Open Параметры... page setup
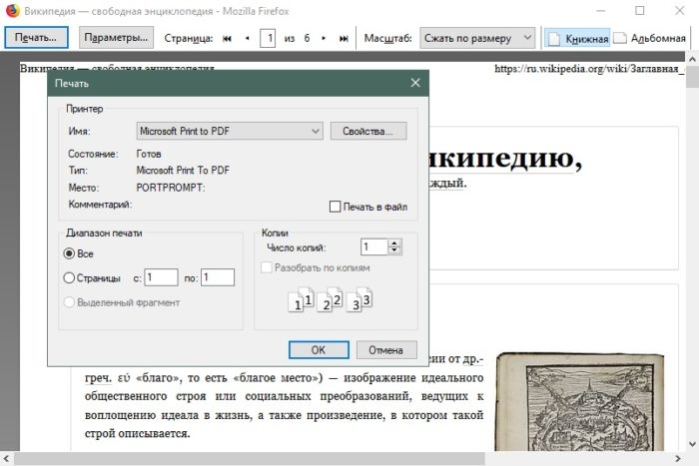 (x=116, y=37)
